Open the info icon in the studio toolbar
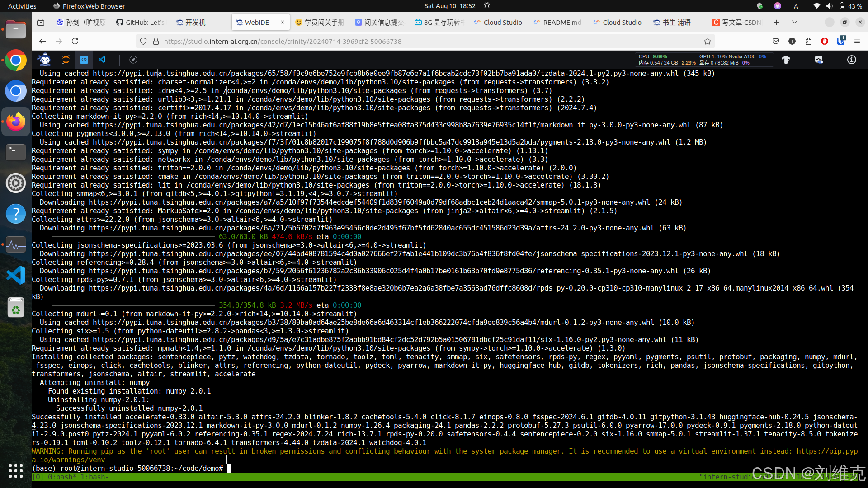The image size is (868, 488). (852, 60)
